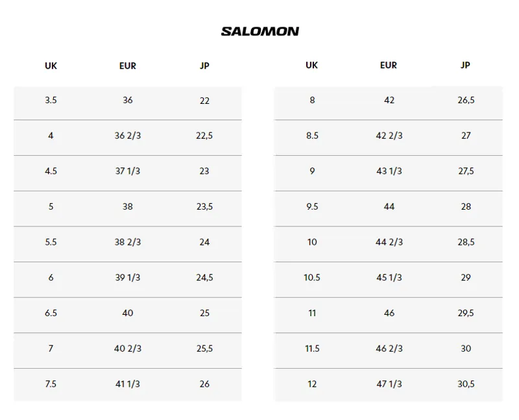
Task: Click the EUR 44 2/3 cell
Action: point(389,241)
